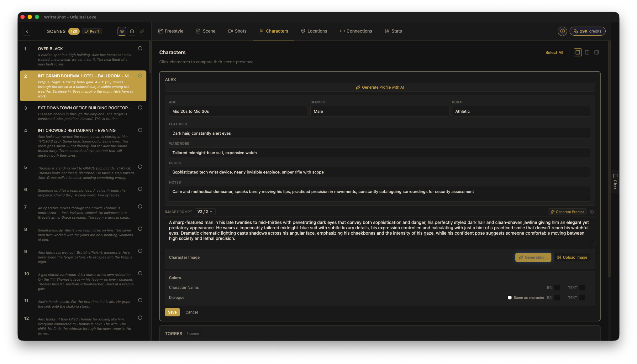Image resolution: width=637 pixels, height=364 pixels.
Task: Toggle completion circle on scene 1 OVER BLACK
Action: (140, 48)
